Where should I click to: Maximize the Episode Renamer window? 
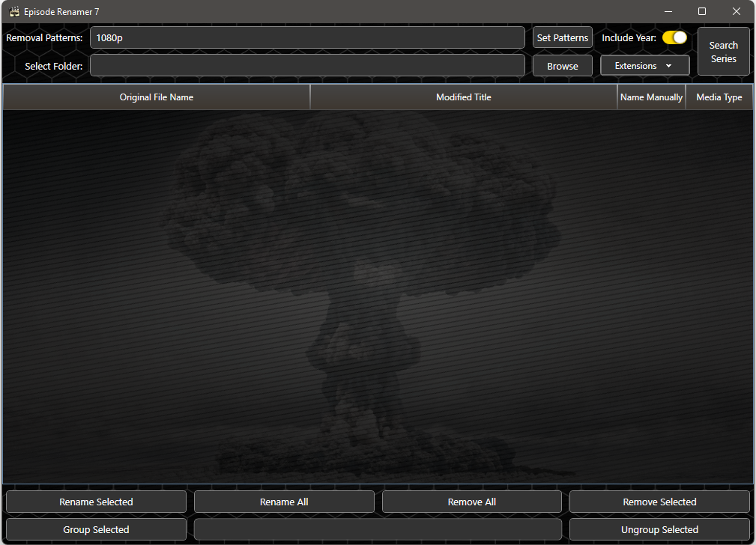click(x=702, y=11)
